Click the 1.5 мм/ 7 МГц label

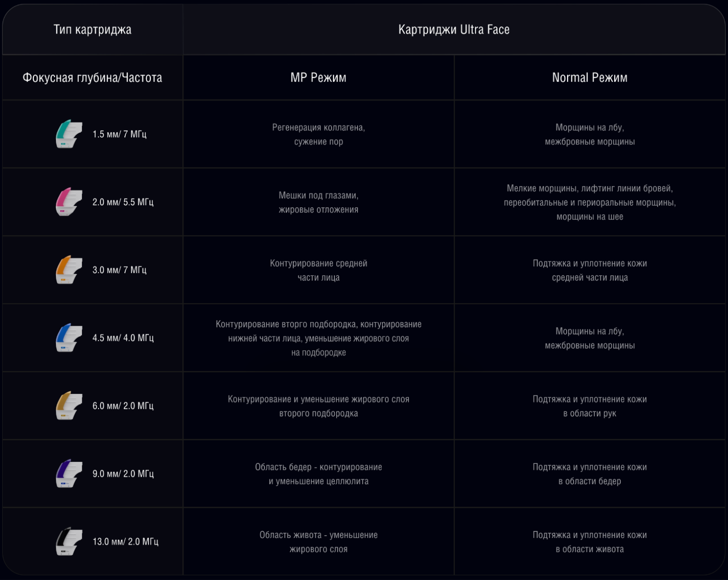pyautogui.click(x=119, y=134)
